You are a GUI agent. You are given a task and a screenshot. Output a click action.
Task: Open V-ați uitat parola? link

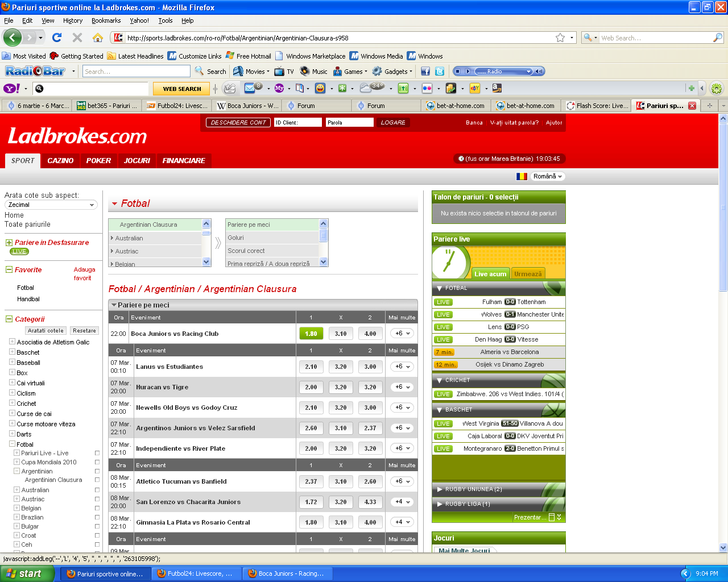[x=514, y=123]
